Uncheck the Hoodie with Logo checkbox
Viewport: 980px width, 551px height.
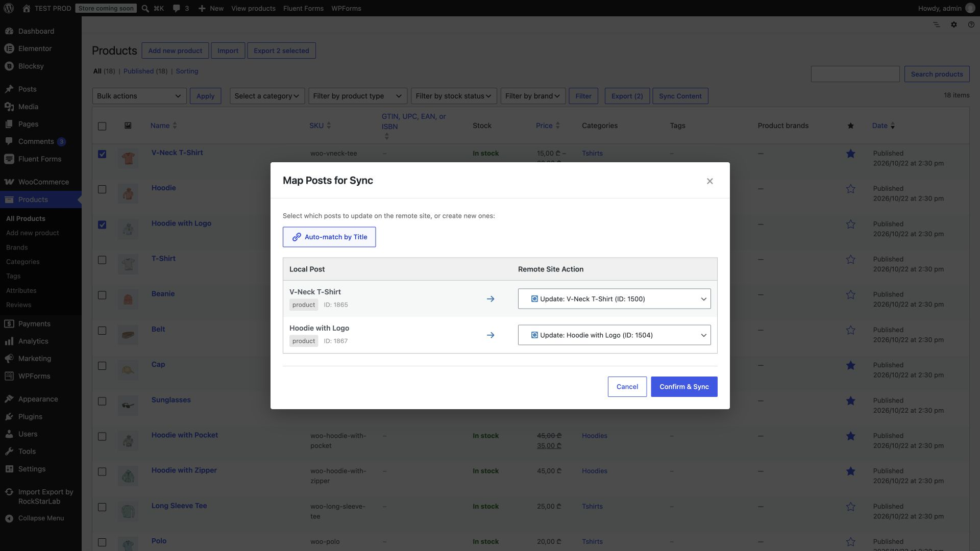pos(102,224)
